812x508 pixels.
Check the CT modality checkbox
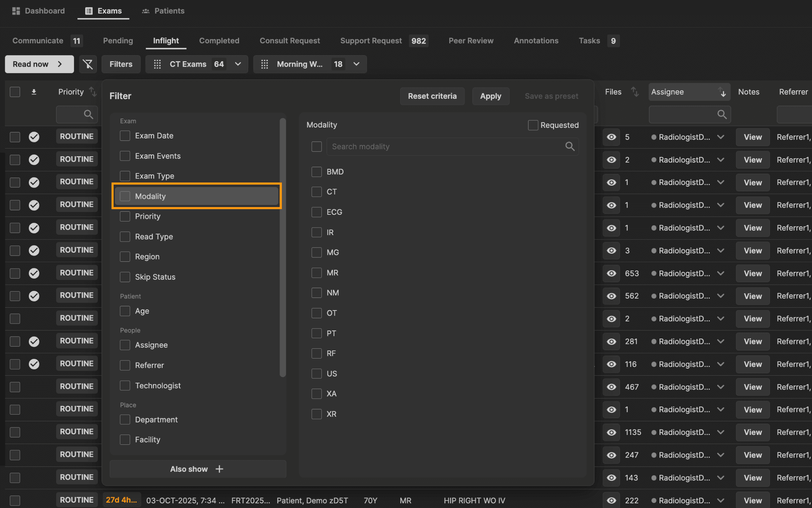click(x=316, y=192)
